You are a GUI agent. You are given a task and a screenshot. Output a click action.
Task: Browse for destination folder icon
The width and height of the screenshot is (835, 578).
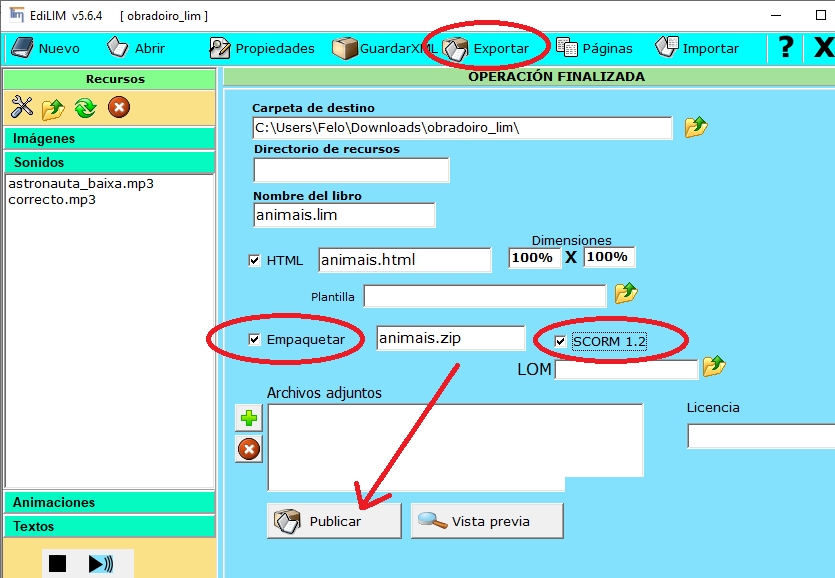point(696,127)
